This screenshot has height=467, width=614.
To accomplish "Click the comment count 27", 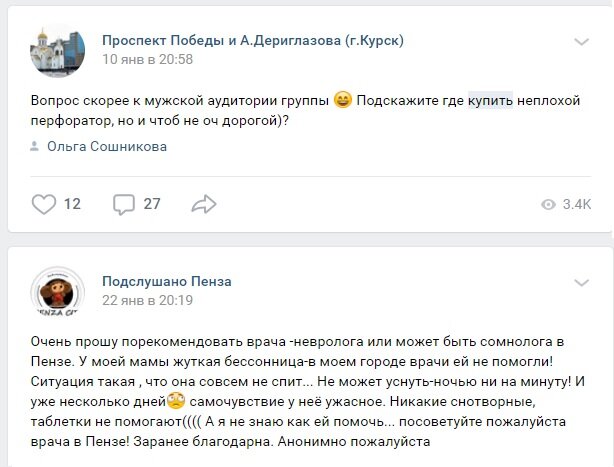I will point(152,204).
